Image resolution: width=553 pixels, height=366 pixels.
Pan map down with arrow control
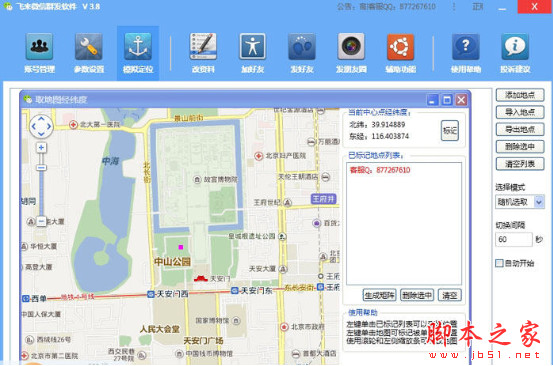point(41,134)
